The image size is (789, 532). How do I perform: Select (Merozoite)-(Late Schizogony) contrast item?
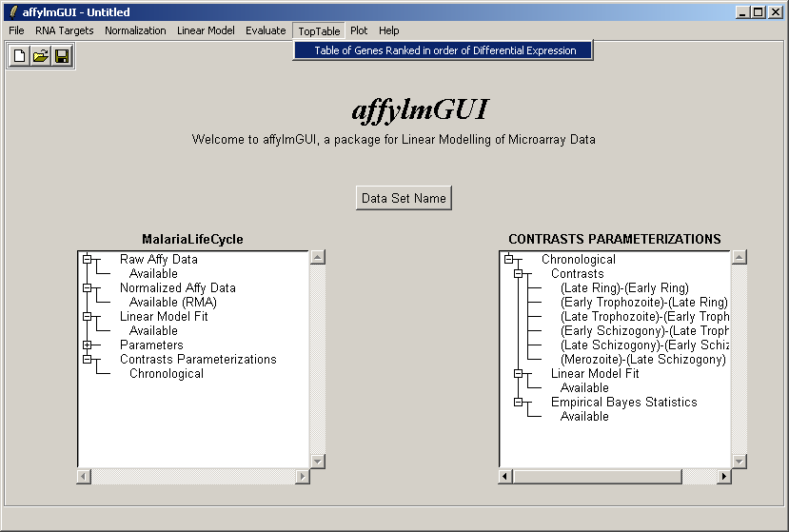642,359
